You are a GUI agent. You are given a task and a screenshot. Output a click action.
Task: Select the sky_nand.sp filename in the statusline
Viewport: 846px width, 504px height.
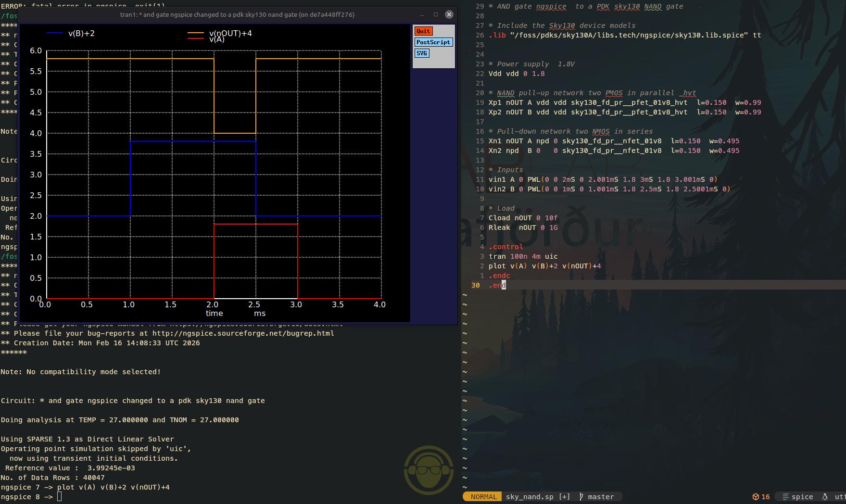529,496
